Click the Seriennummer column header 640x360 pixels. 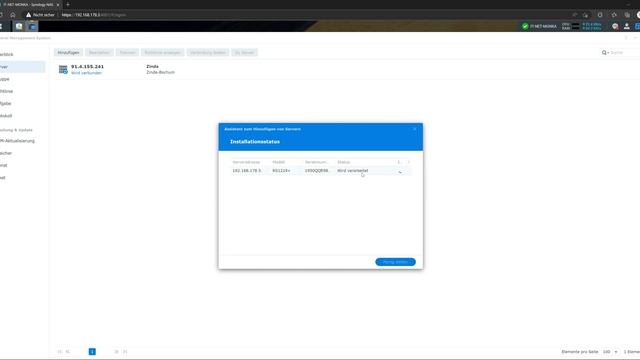316,162
